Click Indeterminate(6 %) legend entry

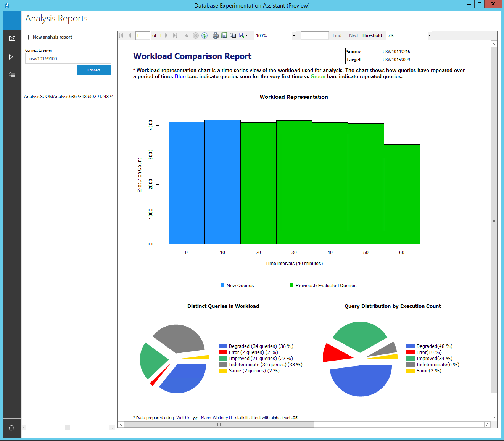[433, 365]
